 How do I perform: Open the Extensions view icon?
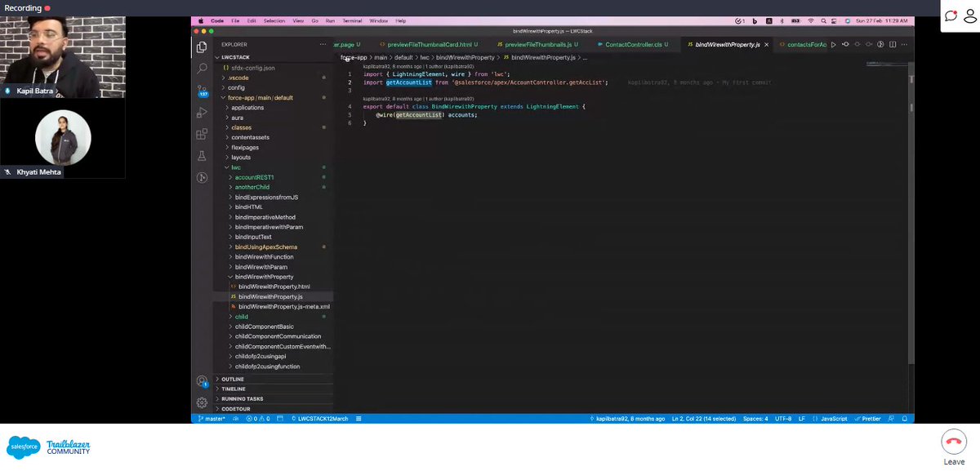202,134
